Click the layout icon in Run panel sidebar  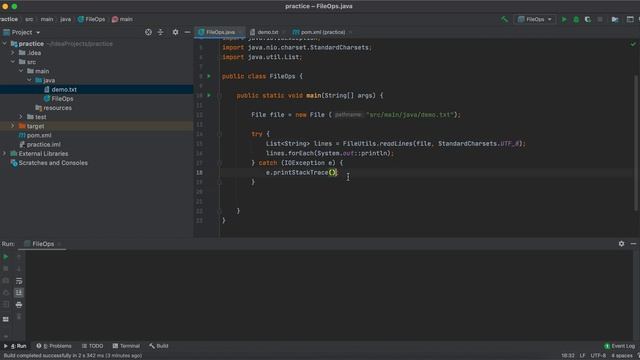6,319
